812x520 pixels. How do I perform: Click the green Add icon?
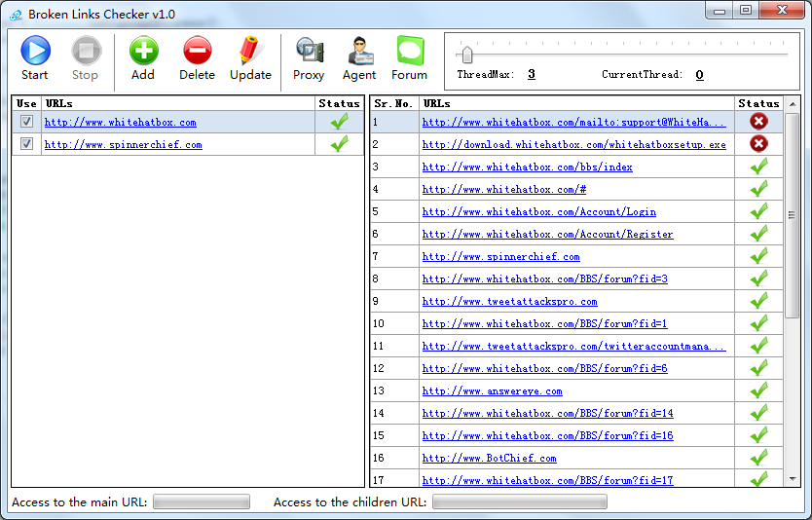click(x=143, y=51)
